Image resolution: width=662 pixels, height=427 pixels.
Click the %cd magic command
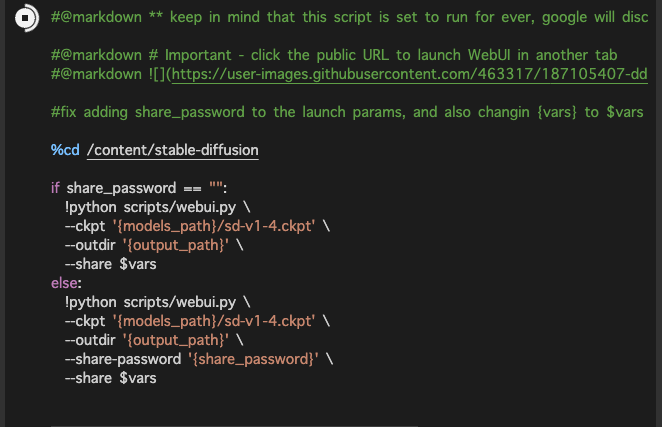pyautogui.click(x=65, y=150)
